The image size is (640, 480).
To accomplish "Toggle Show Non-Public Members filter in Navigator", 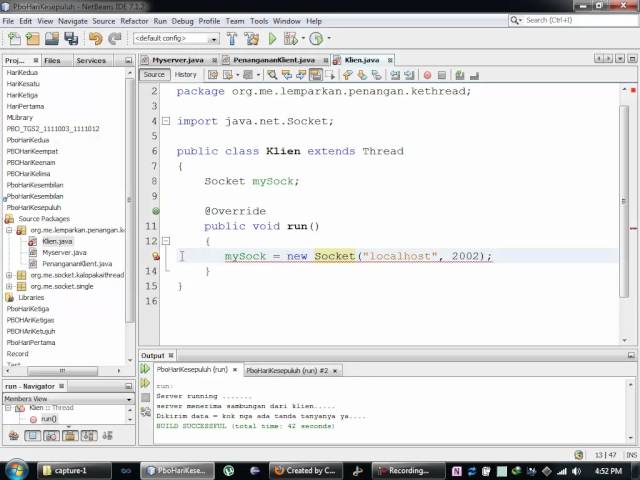I will (x=70, y=436).
